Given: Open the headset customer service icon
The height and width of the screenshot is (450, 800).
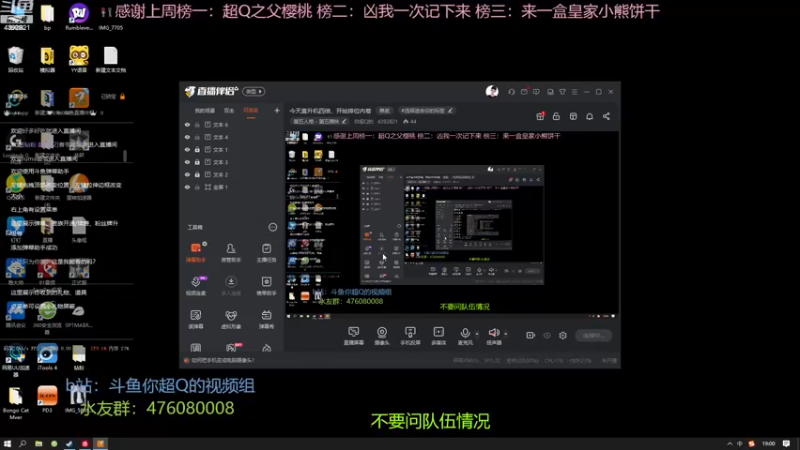Looking at the screenshot, I should tap(511, 92).
